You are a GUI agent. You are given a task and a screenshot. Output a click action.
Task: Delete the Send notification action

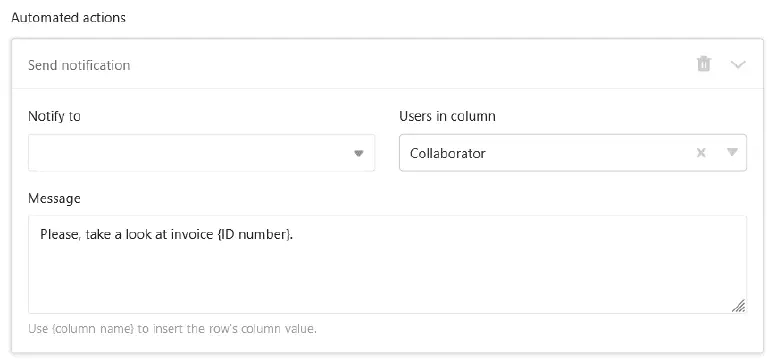pos(703,64)
